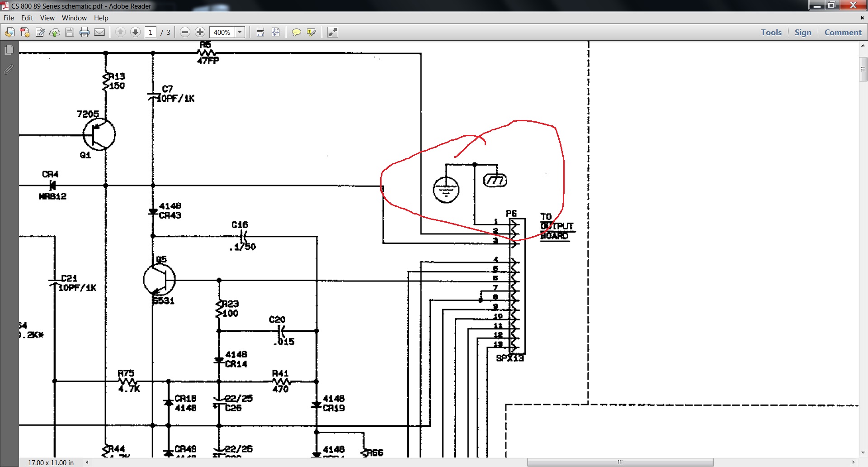Image resolution: width=868 pixels, height=467 pixels.
Task: Zoom out using the minus button
Action: pyautogui.click(x=185, y=32)
